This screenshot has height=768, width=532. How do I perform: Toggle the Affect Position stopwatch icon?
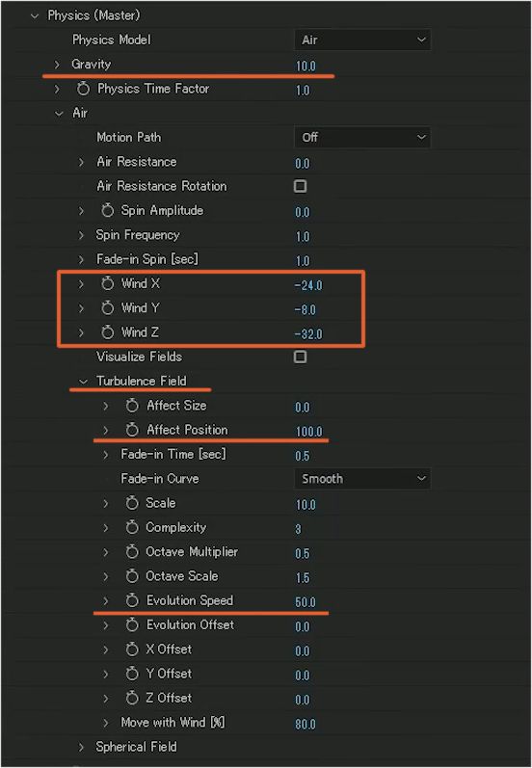tap(132, 430)
